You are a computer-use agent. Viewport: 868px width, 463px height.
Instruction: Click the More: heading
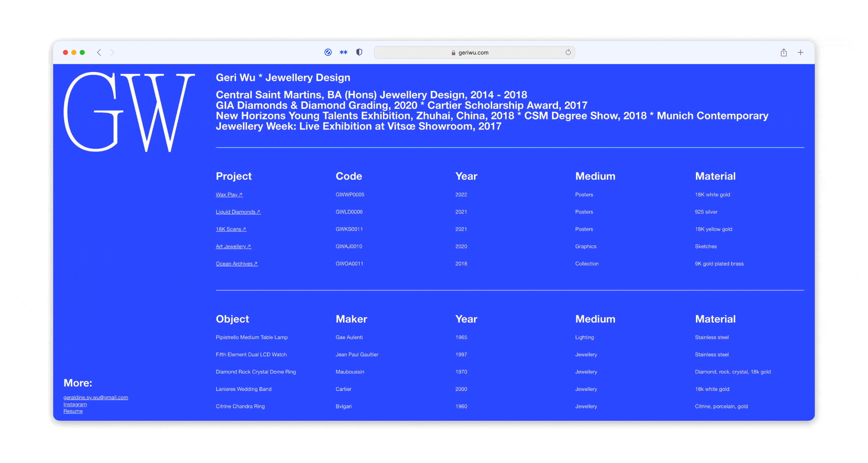tap(78, 383)
